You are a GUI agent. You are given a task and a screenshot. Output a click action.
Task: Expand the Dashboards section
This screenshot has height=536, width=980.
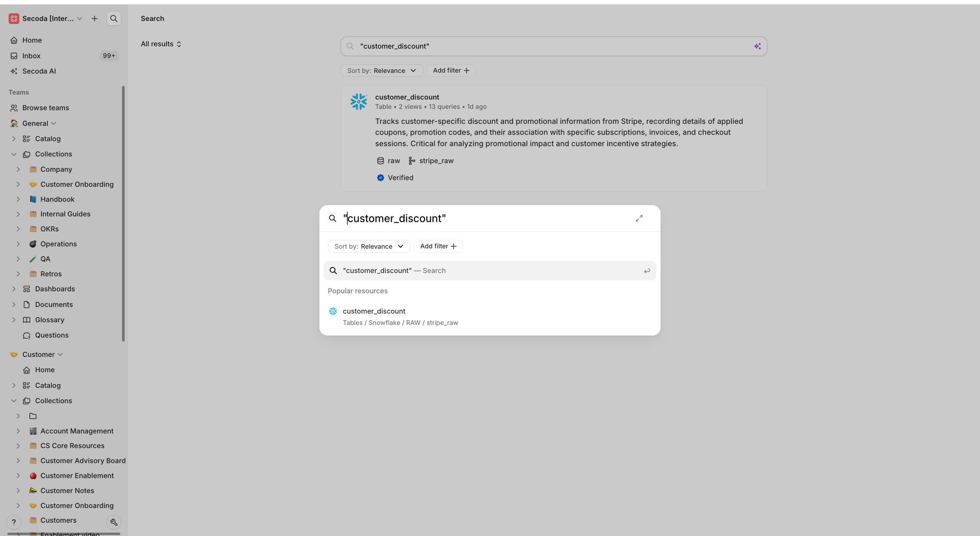(x=14, y=289)
